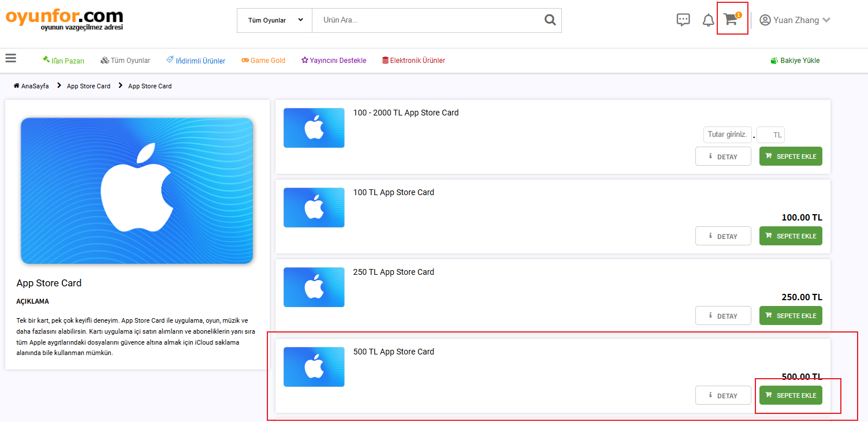Click the 100 - 2000 TL card thumbnail
Image resolution: width=868 pixels, height=422 pixels.
[314, 128]
